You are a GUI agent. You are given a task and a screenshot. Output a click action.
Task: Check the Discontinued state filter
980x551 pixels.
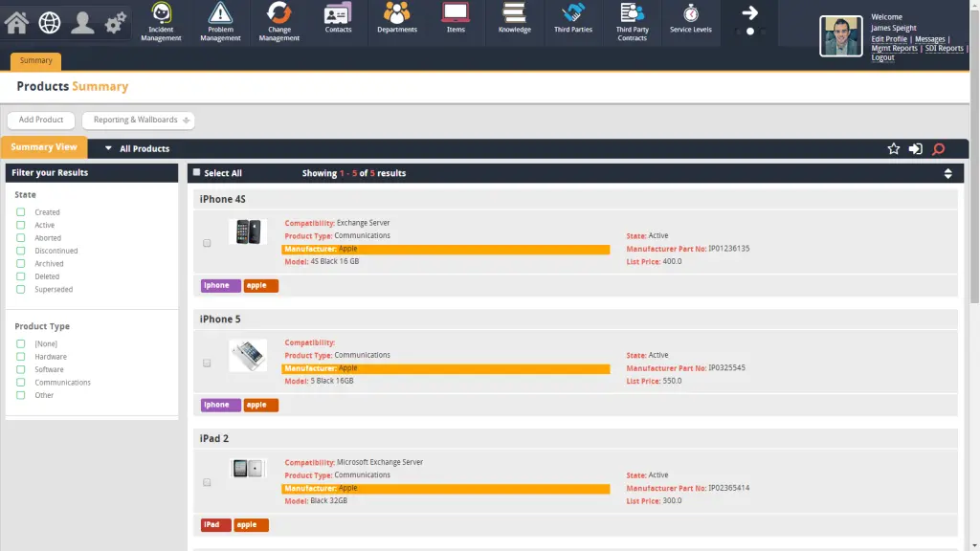coord(21,251)
